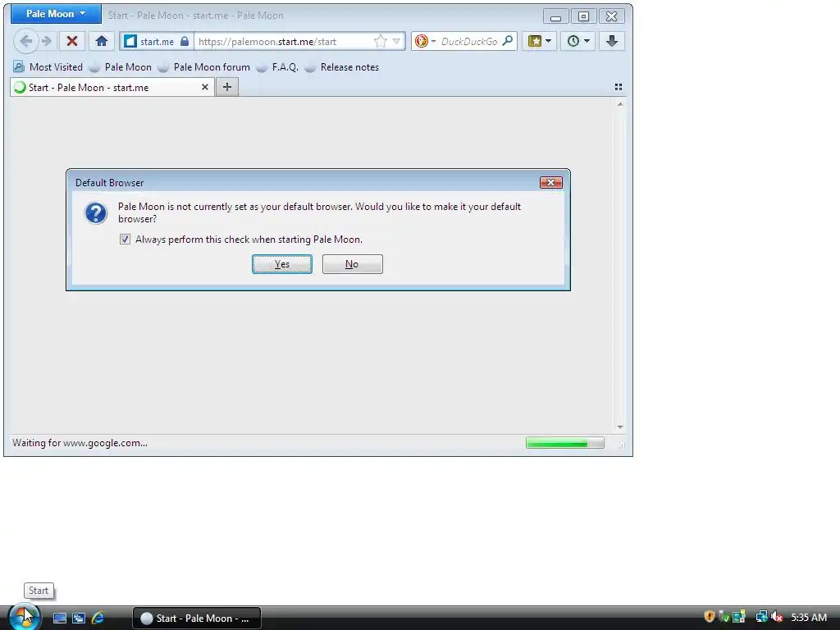Open the Home page button
Screen dimensions: 840x630
(x=101, y=41)
